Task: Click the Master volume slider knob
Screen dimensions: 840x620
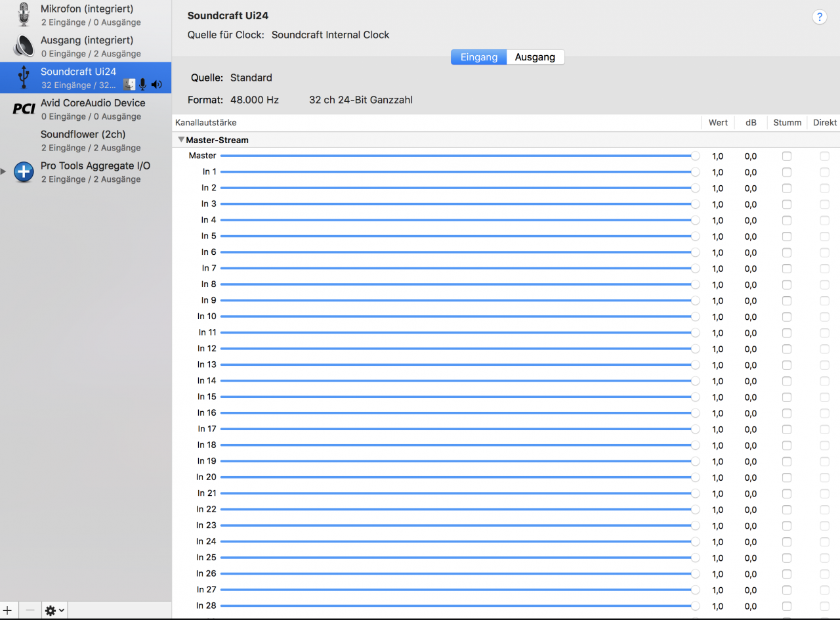Action: coord(695,156)
